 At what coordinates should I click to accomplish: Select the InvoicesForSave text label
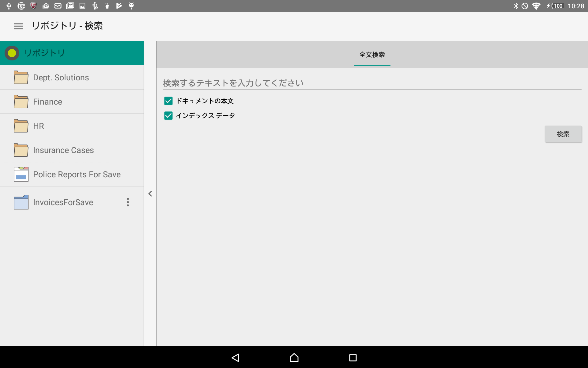(x=63, y=202)
